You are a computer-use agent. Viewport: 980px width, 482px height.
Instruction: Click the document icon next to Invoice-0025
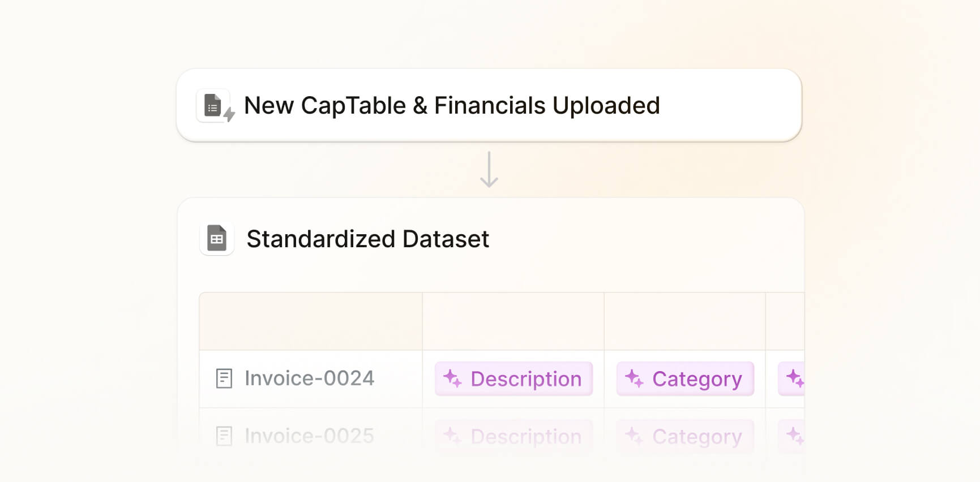pyautogui.click(x=224, y=436)
